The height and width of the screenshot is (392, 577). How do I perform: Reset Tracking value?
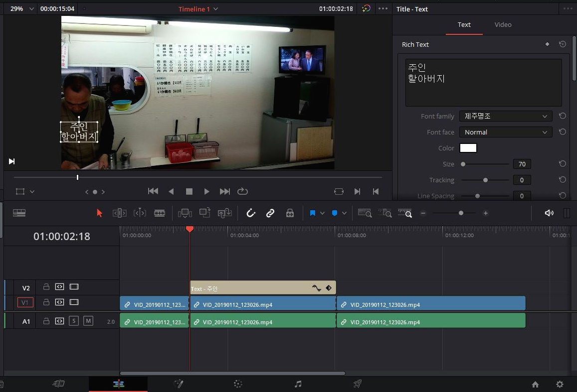pos(562,180)
